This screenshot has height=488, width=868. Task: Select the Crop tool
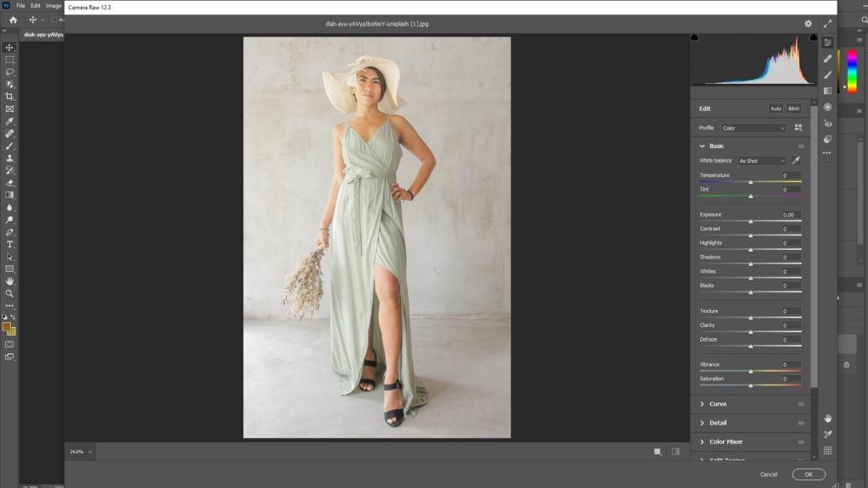tap(9, 97)
